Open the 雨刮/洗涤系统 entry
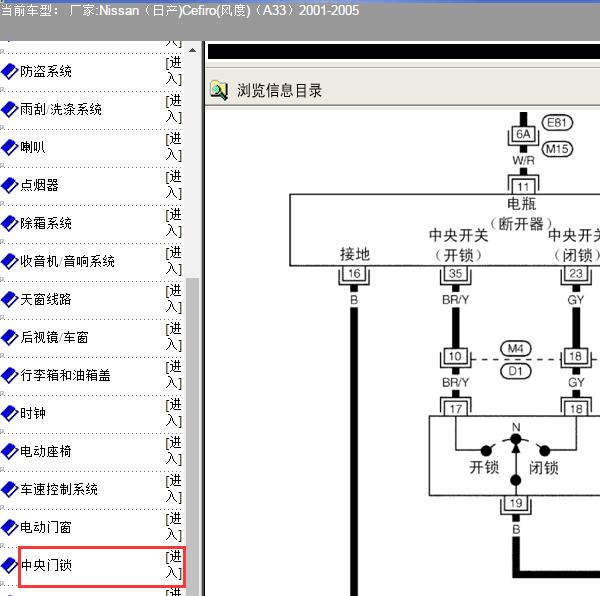This screenshot has width=600, height=596. pos(61,109)
